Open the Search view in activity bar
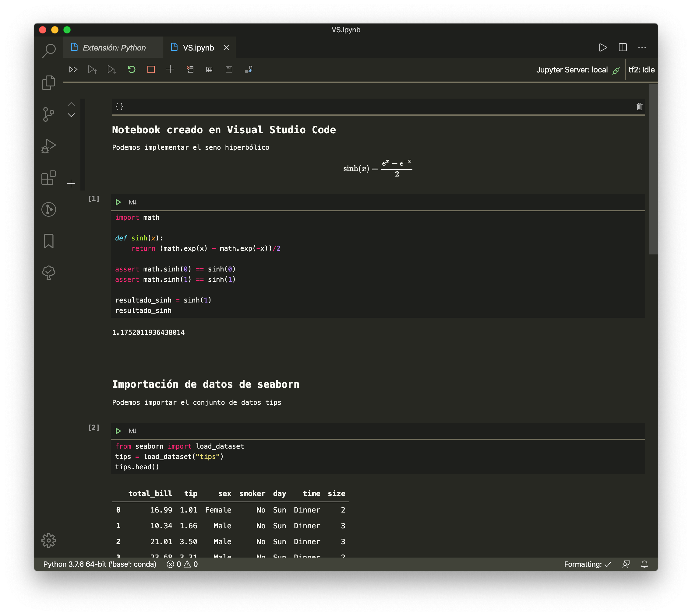 click(49, 51)
